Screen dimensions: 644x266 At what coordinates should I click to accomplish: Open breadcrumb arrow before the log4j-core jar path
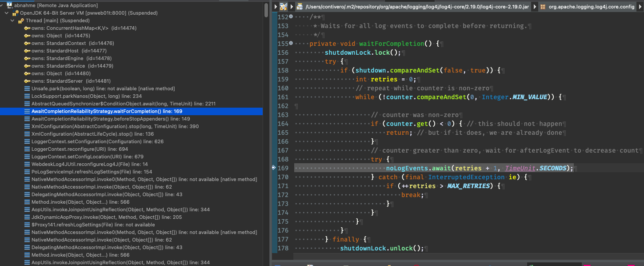click(292, 7)
